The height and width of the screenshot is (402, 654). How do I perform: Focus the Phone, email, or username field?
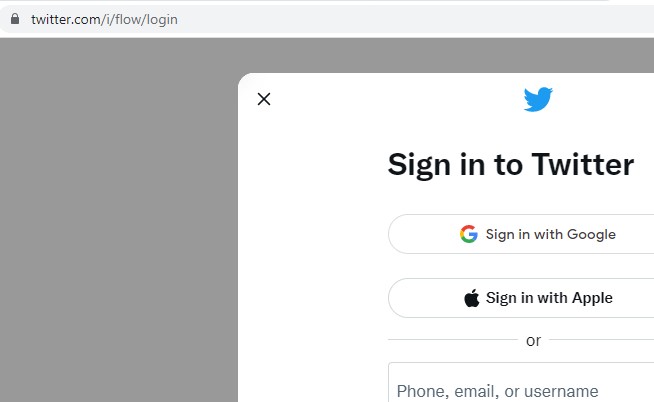521,382
